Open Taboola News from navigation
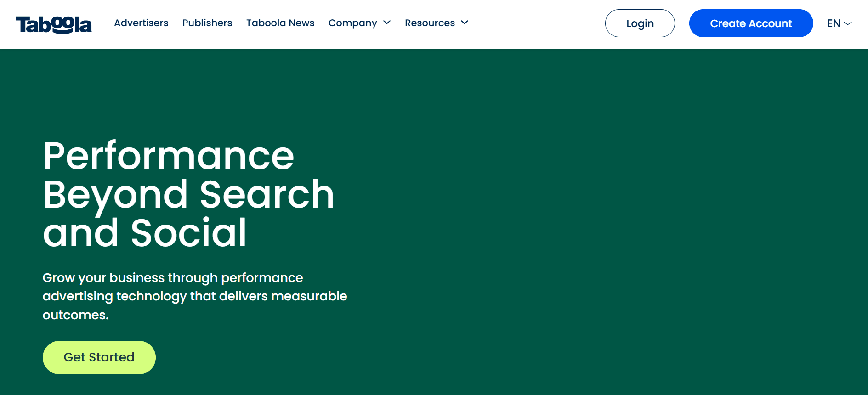868x395 pixels. 280,23
